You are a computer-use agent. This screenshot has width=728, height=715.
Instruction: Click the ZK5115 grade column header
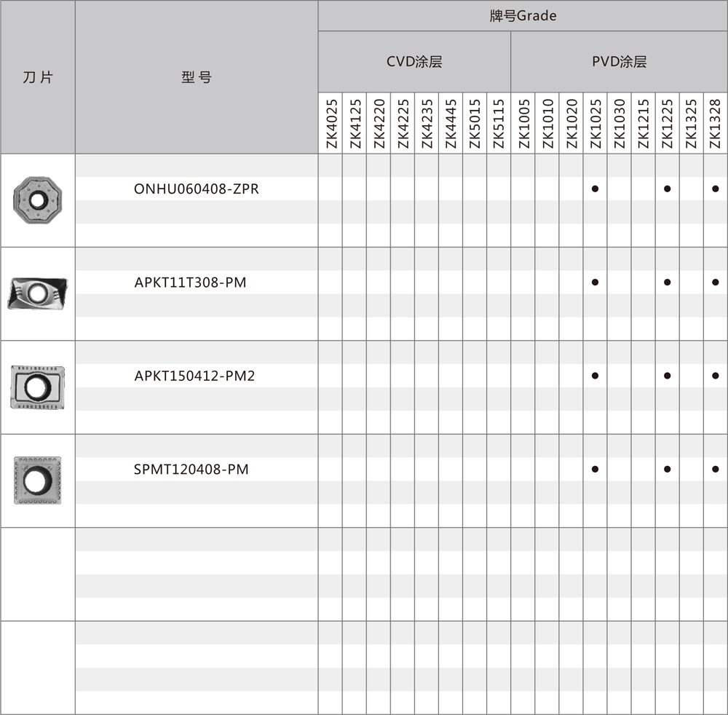point(499,124)
